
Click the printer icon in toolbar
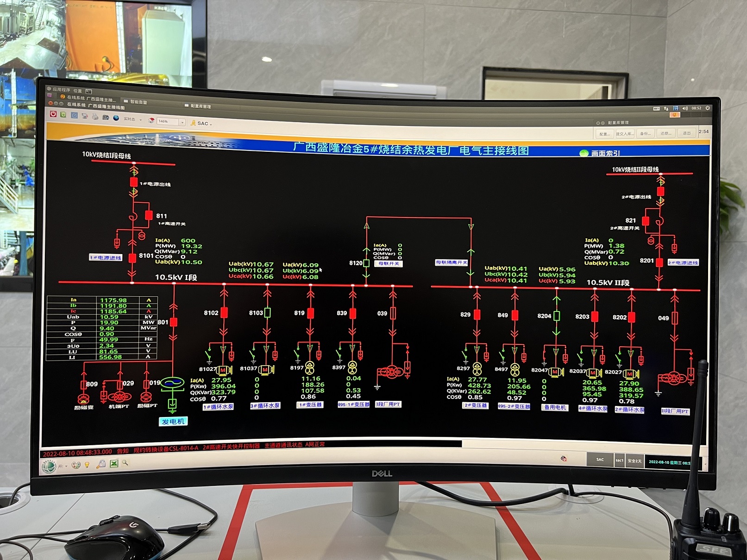click(x=95, y=117)
